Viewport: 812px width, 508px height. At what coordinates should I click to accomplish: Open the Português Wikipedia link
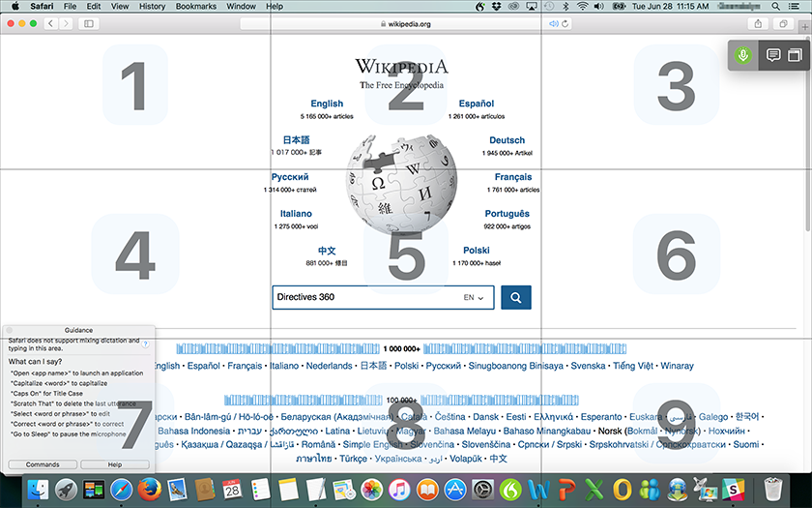pos(507,214)
